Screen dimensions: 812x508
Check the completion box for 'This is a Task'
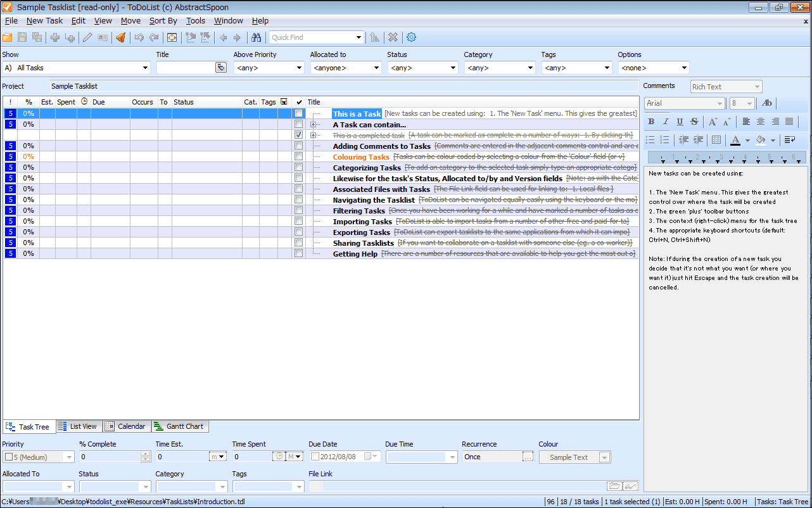[x=298, y=113]
